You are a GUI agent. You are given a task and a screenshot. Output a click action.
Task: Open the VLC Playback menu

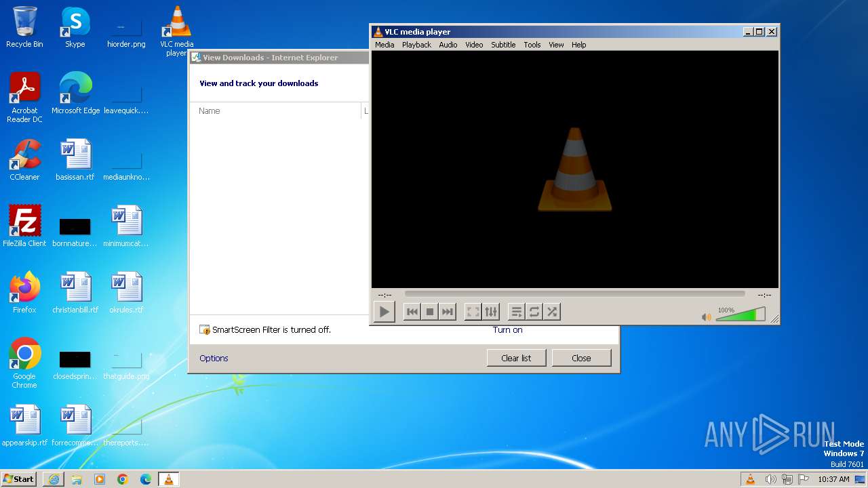416,45
